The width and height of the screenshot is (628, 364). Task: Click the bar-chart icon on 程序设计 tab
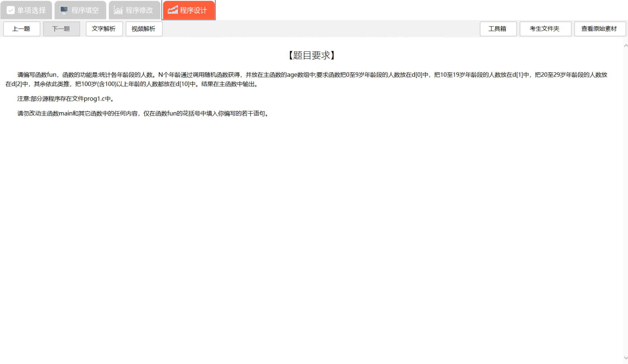pos(172,10)
